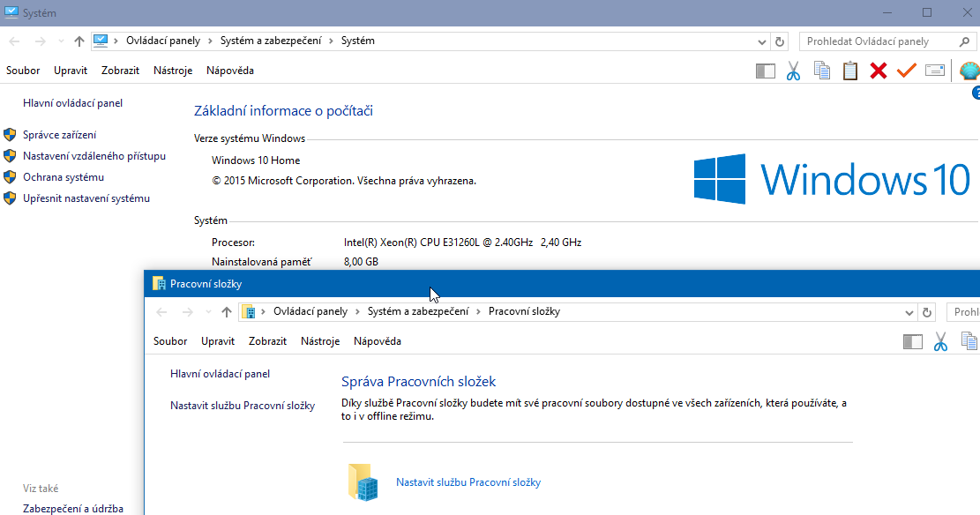Open Upřesnit nastavení systému link
This screenshot has width=980, height=515.
coord(86,198)
